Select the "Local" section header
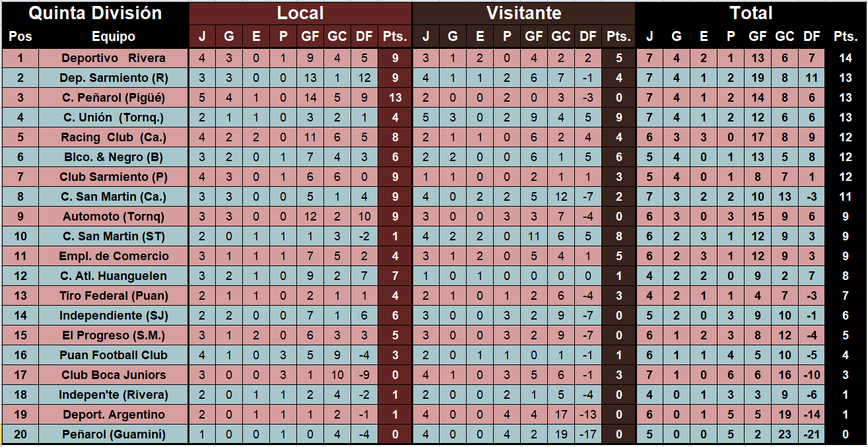 300,13
